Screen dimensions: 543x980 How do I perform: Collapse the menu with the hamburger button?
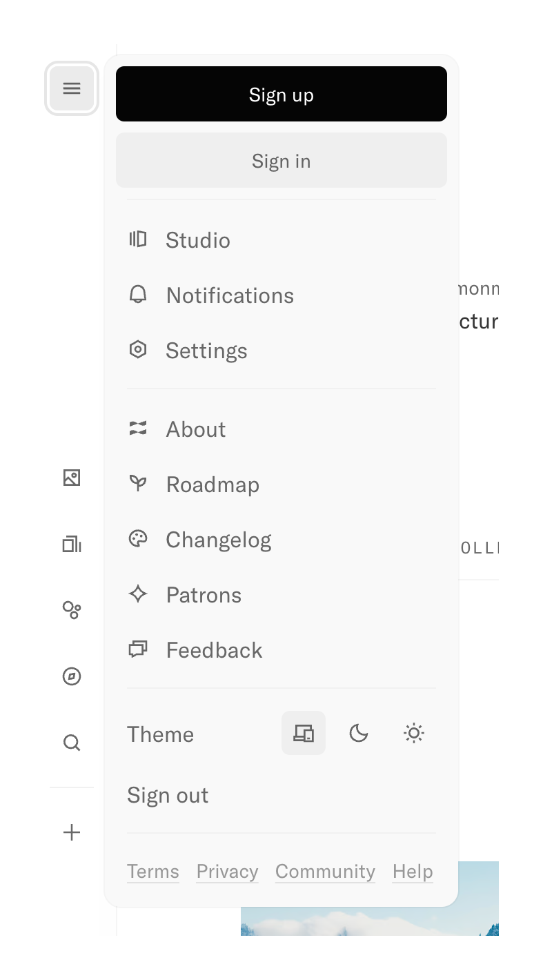(x=72, y=88)
